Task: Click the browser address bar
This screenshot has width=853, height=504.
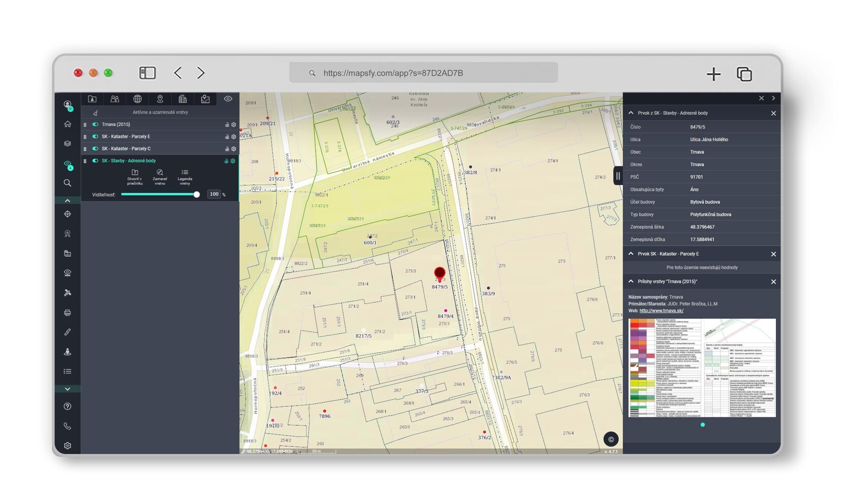Action: [x=423, y=73]
